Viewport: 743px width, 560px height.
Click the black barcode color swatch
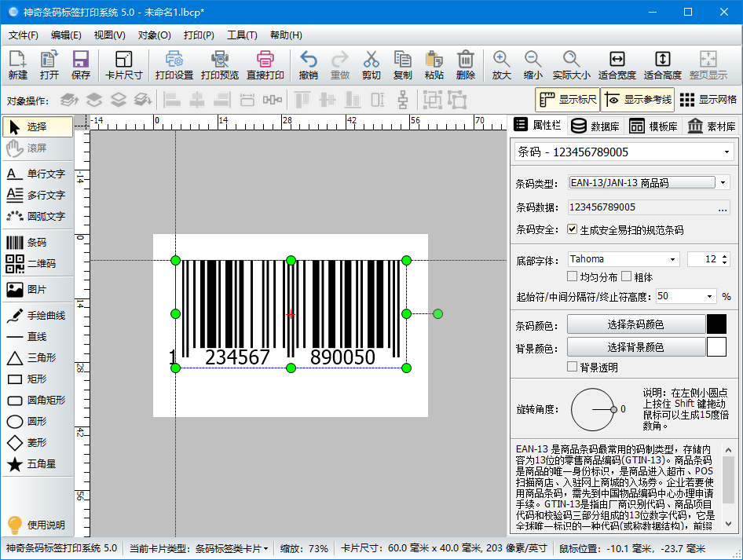click(716, 324)
